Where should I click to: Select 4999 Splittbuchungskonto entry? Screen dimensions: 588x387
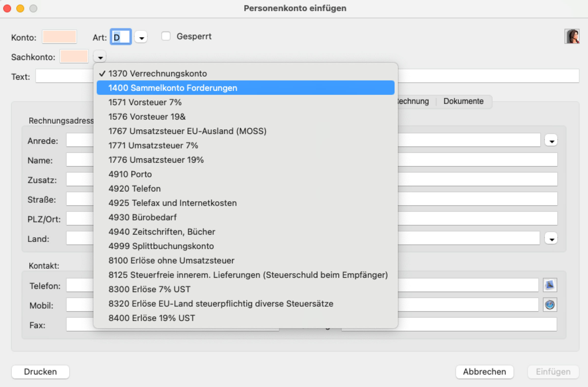(161, 246)
